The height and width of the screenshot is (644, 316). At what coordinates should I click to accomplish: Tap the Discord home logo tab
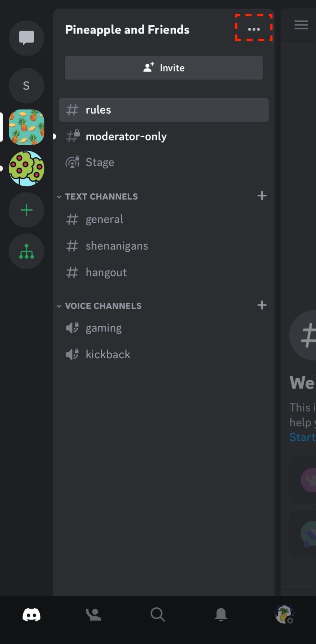point(32,615)
